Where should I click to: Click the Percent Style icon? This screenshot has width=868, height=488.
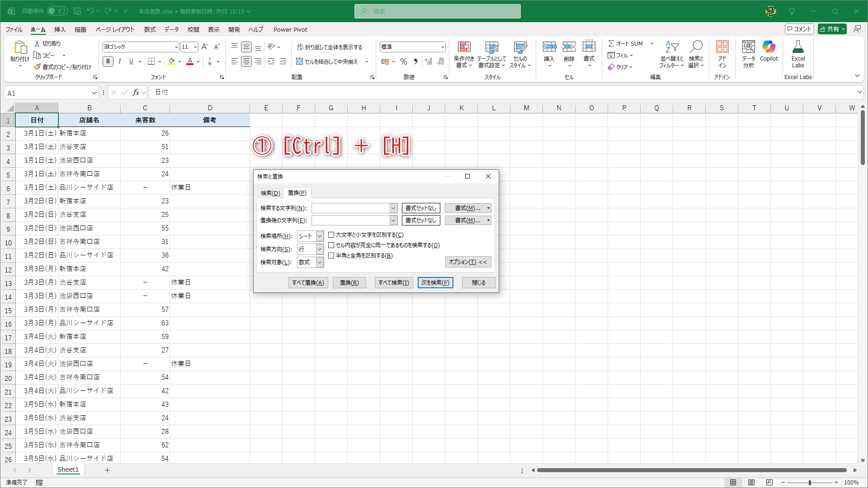[x=404, y=61]
